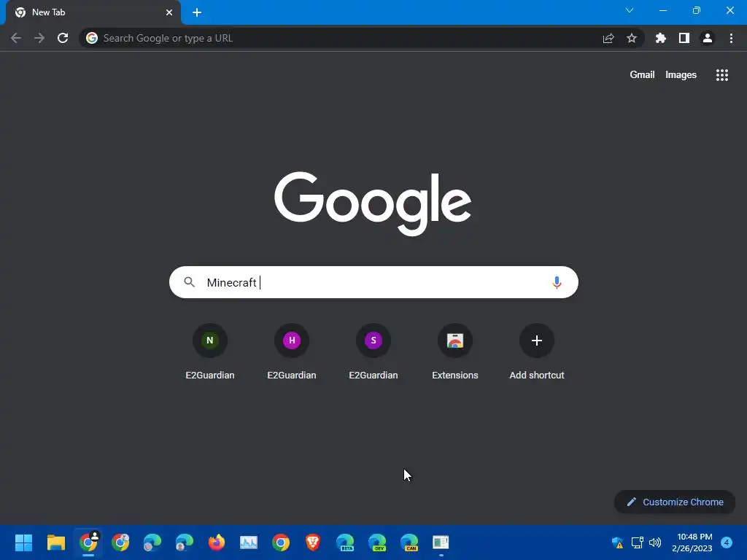Reload the current page
This screenshot has width=747, height=560.
click(x=63, y=38)
